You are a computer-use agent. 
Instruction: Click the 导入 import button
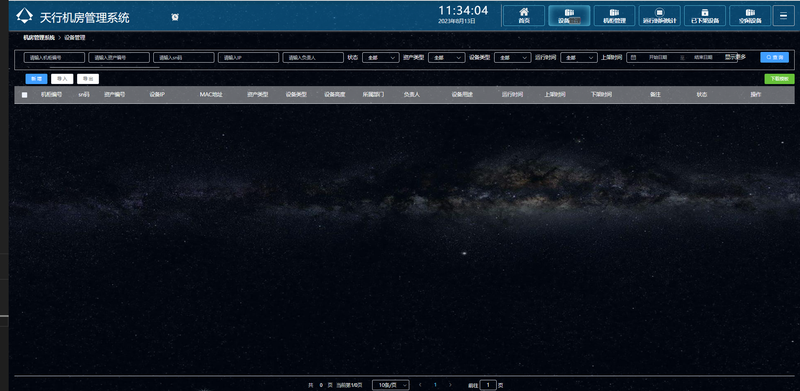[x=62, y=79]
